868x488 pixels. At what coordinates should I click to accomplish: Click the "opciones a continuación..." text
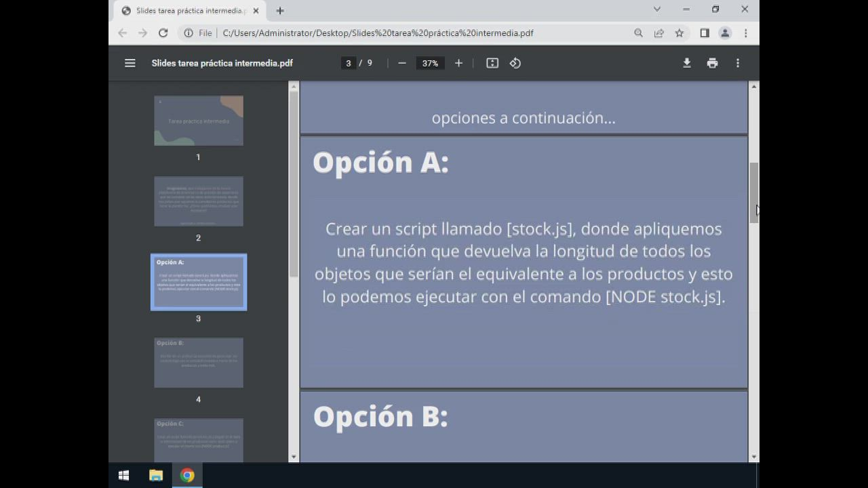pyautogui.click(x=524, y=118)
